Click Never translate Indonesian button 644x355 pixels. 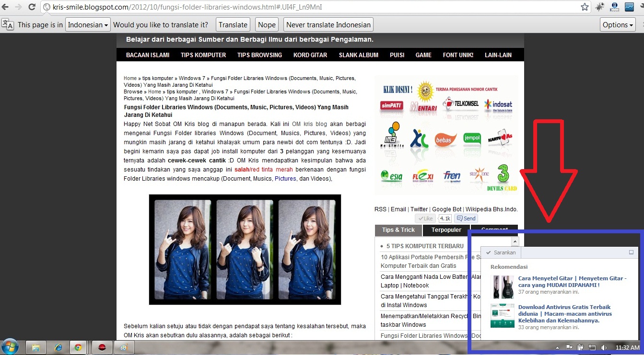pyautogui.click(x=328, y=25)
